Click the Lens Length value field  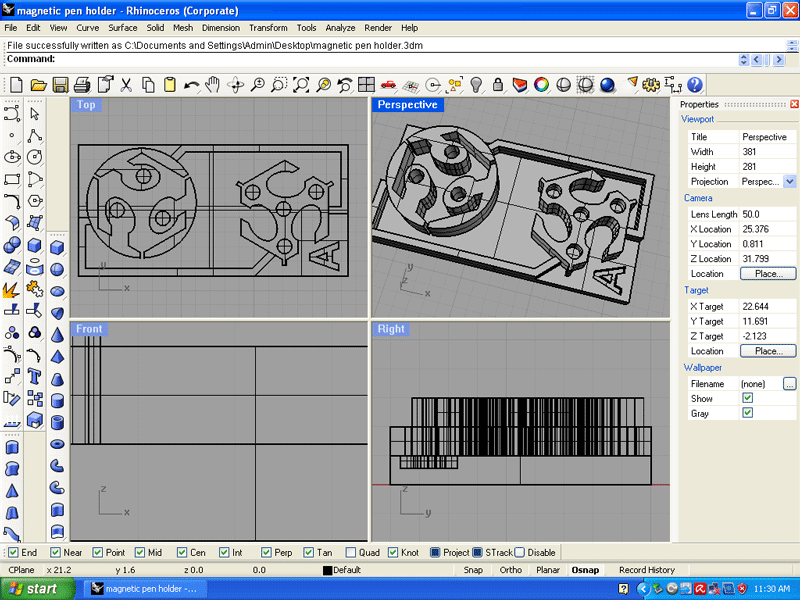click(768, 214)
